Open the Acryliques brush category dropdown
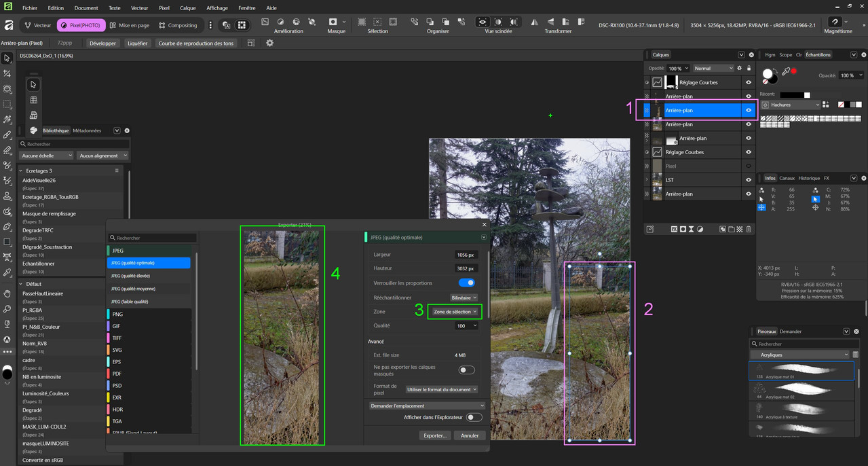 pos(800,355)
